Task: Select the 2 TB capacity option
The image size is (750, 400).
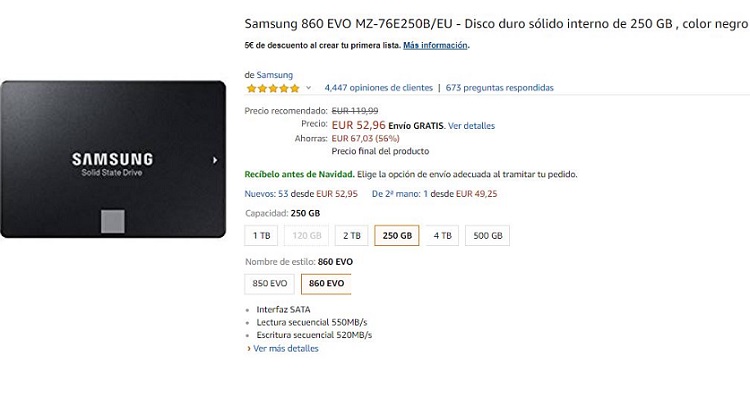Action: pos(352,236)
